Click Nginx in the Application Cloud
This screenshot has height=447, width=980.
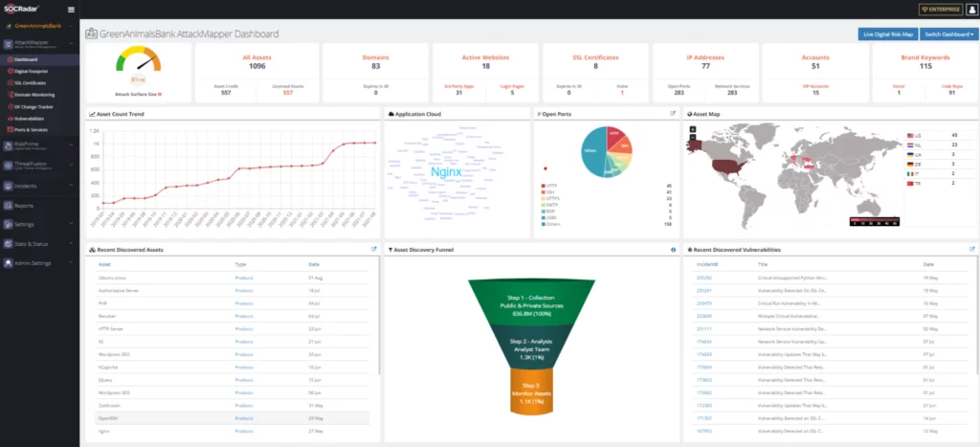446,172
